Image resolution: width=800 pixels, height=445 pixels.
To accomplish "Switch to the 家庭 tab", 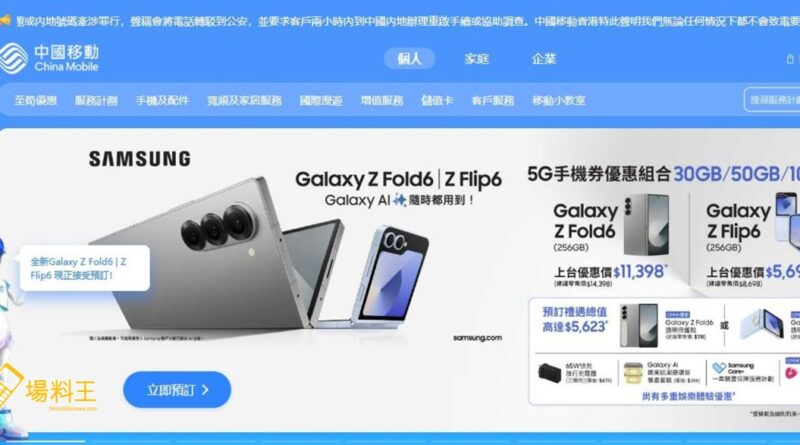I will 477,59.
